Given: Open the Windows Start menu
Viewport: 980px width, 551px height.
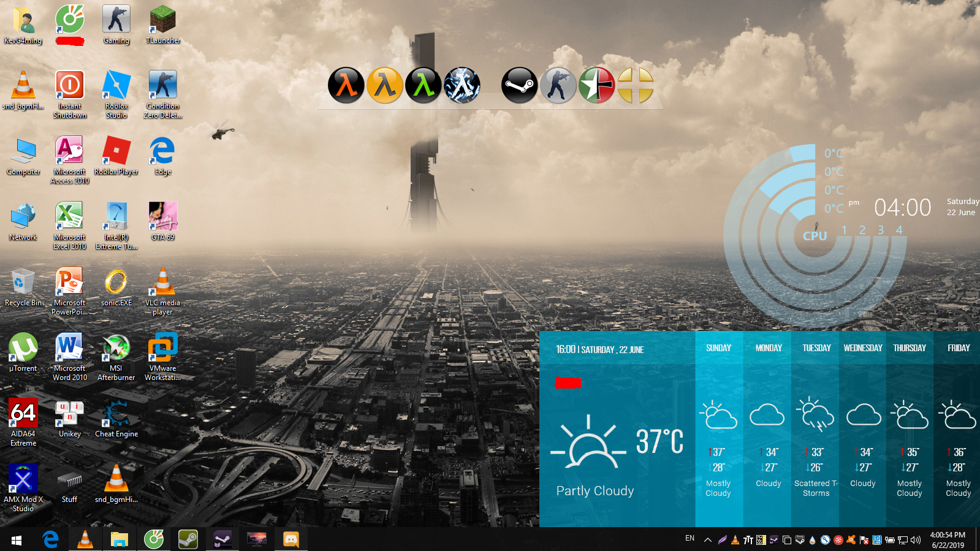Looking at the screenshot, I should tap(17, 539).
